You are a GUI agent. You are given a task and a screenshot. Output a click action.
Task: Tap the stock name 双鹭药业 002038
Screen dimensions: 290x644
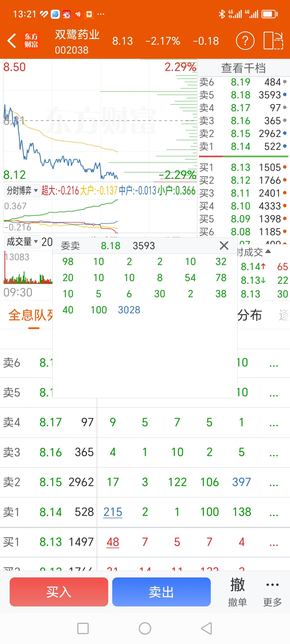tap(77, 42)
